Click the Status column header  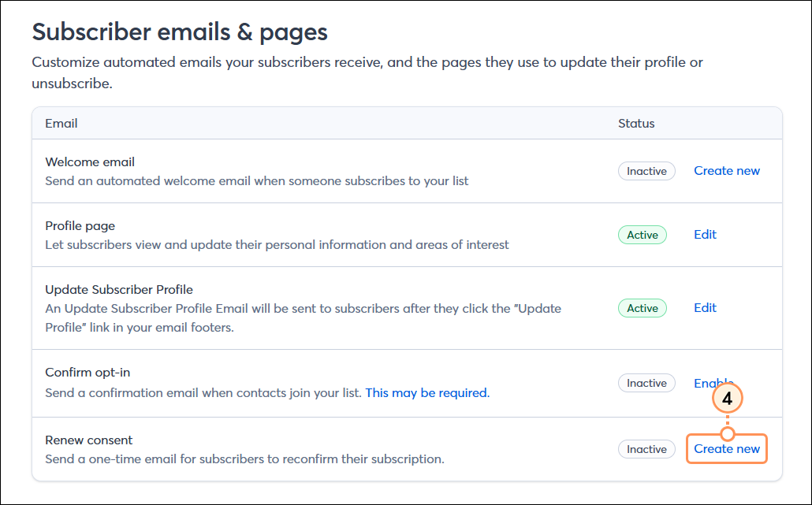[636, 123]
